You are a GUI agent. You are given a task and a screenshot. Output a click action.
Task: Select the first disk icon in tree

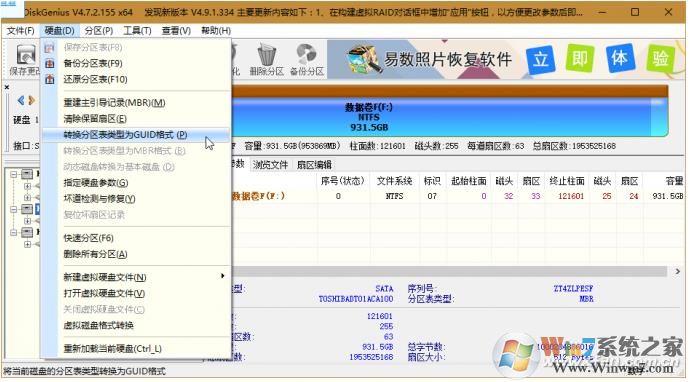pyautogui.click(x=27, y=174)
